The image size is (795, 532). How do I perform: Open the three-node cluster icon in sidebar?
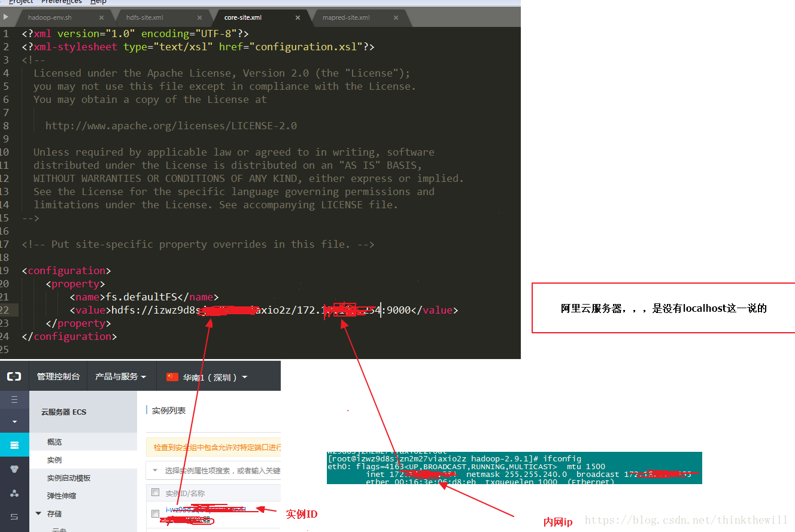click(14, 493)
